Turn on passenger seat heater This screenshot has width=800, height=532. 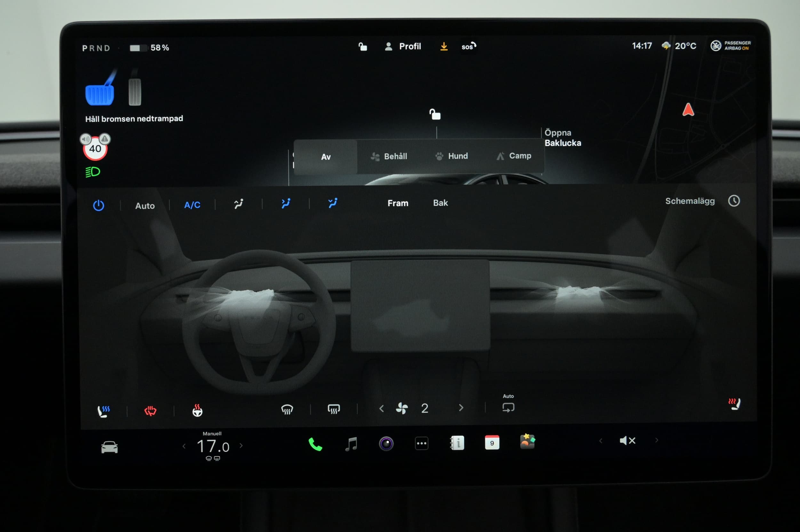(734, 404)
